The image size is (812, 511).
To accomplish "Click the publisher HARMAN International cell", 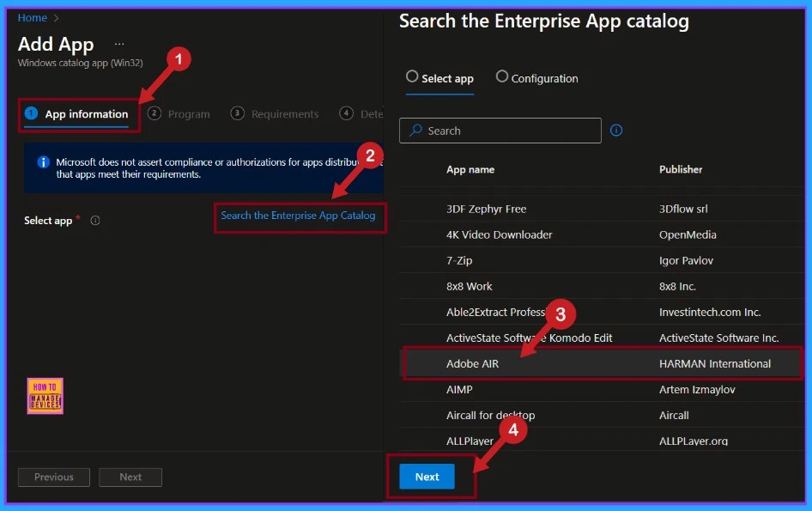I will pos(715,364).
